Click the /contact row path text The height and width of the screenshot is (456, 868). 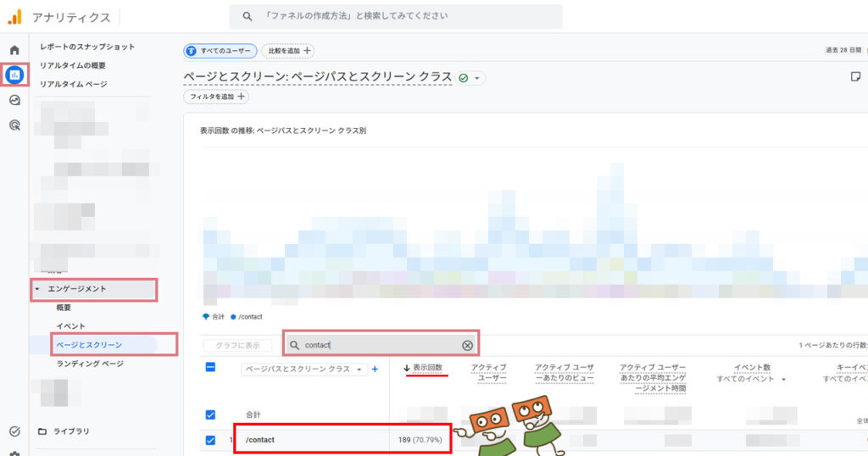coord(260,440)
